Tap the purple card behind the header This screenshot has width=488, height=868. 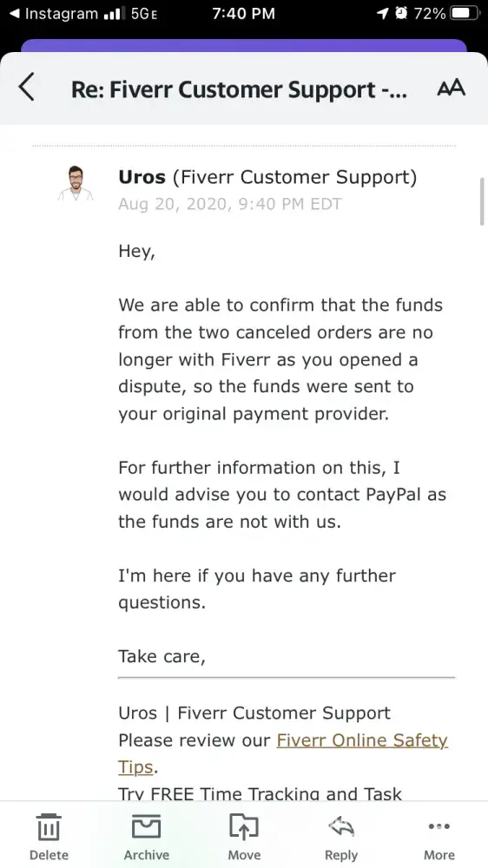244,45
